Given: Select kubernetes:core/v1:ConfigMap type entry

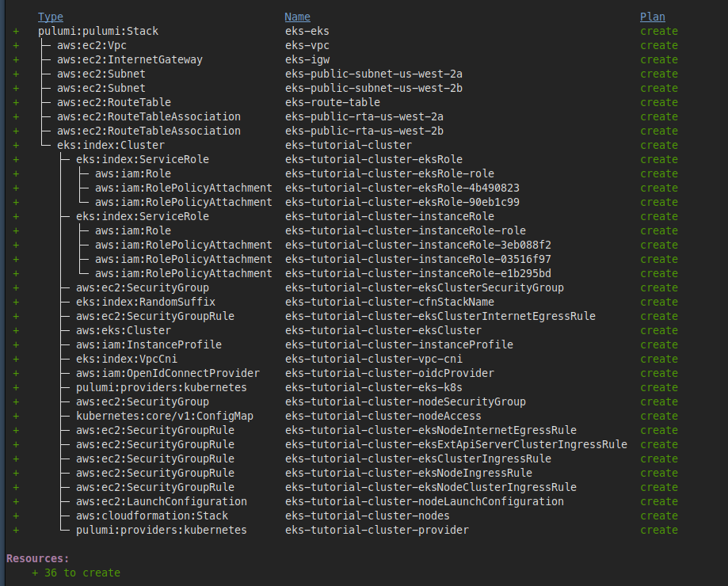Looking at the screenshot, I should coord(164,417).
